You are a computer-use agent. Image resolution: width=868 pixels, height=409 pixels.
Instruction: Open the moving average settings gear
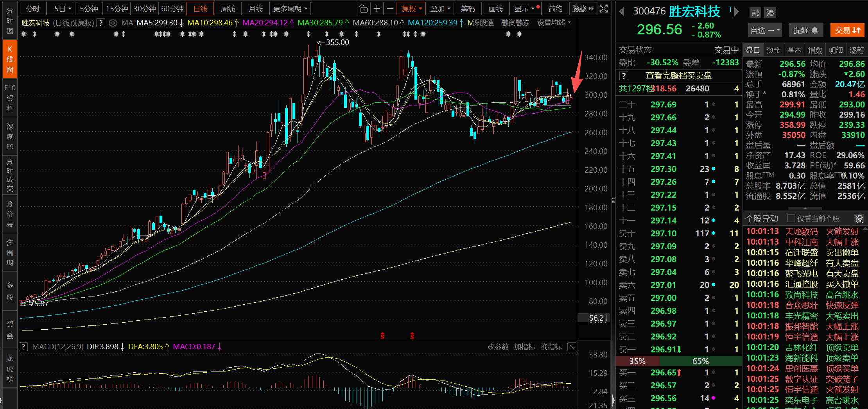pos(113,23)
